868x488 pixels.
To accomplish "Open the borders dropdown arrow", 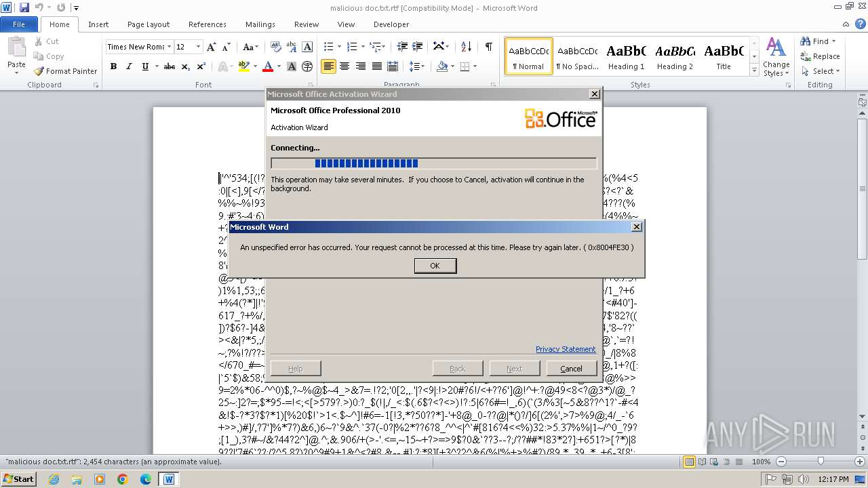I will (x=475, y=66).
